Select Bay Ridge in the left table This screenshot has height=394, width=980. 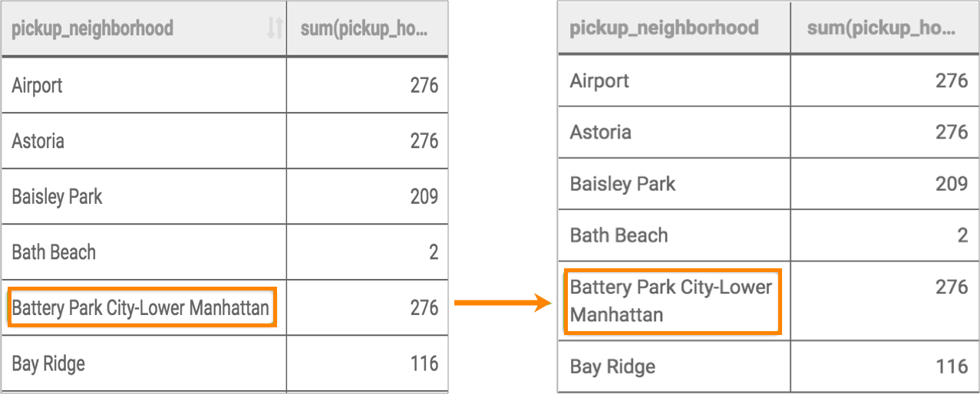(48, 363)
